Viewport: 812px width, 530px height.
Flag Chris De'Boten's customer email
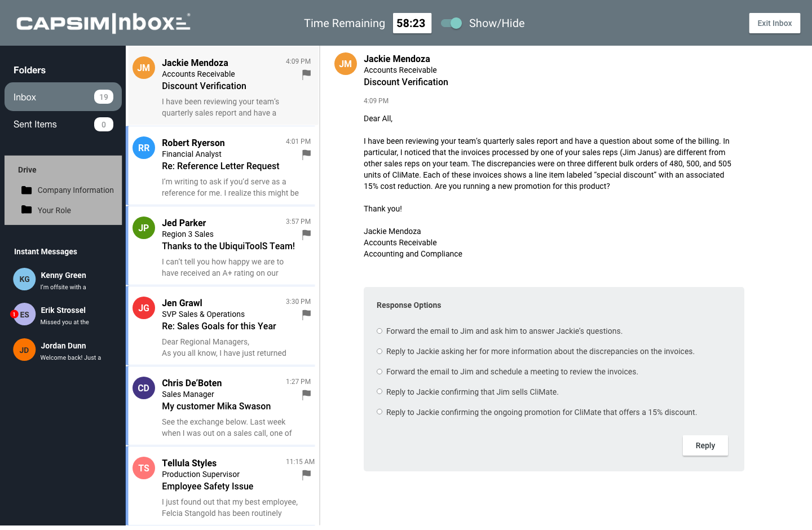click(x=306, y=395)
